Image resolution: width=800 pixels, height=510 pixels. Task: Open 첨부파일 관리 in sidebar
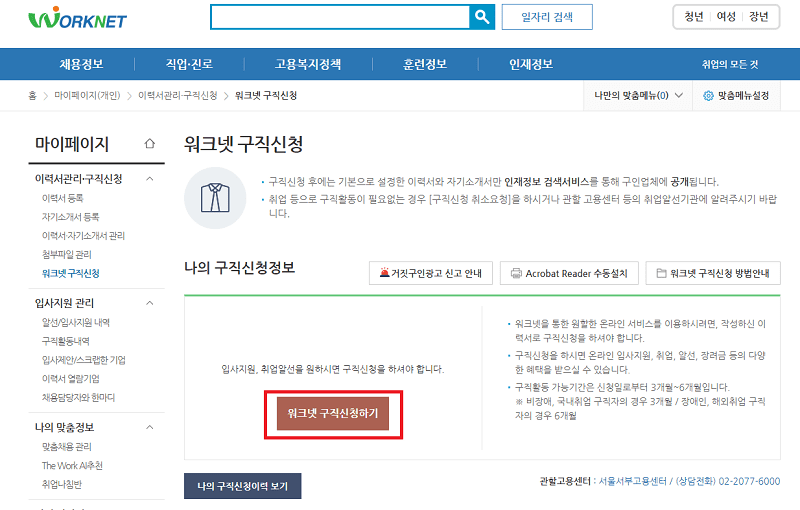click(x=66, y=254)
